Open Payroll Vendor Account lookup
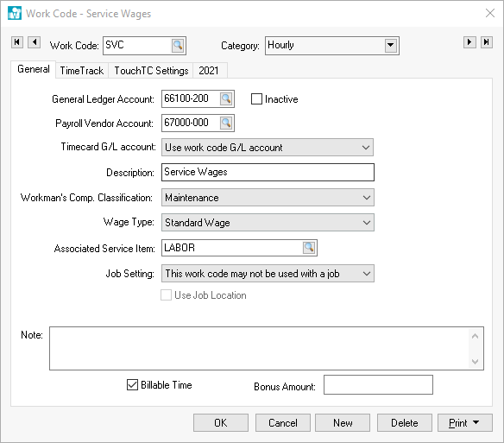The height and width of the screenshot is (443, 504). [x=226, y=123]
